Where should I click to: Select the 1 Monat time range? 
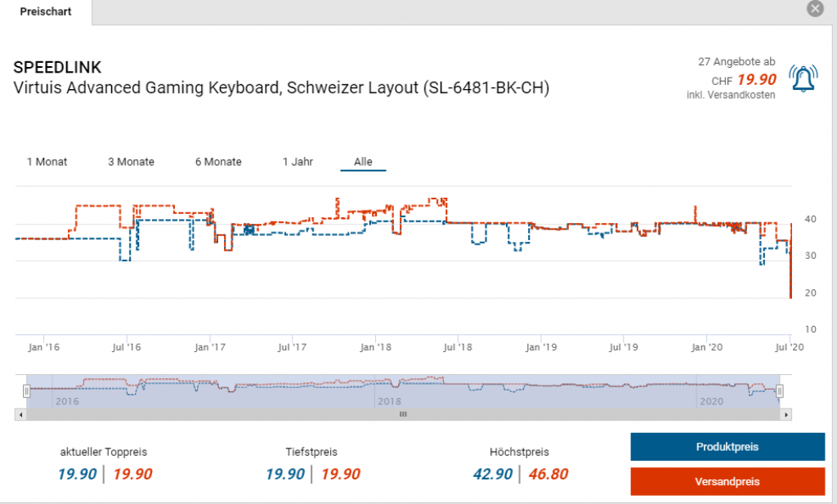[x=47, y=162]
